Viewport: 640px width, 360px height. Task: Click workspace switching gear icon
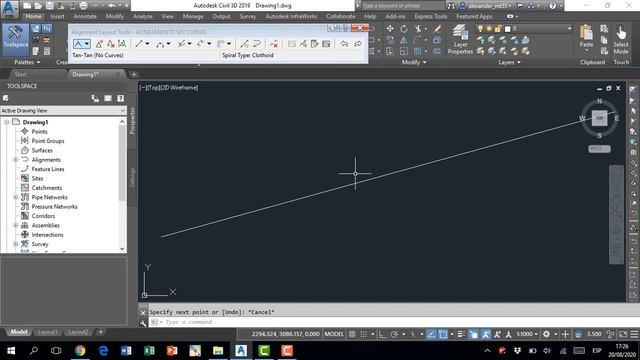point(546,334)
